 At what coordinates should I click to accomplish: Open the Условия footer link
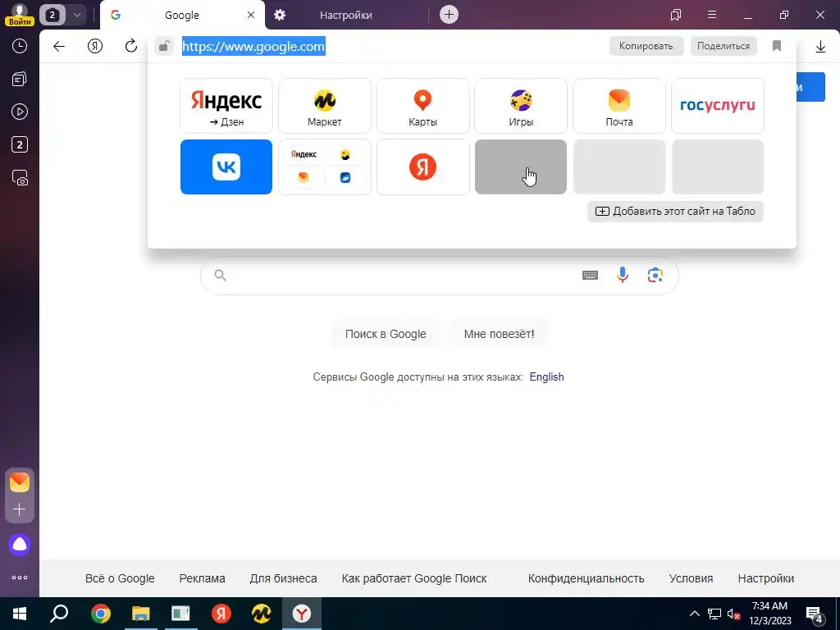(691, 578)
